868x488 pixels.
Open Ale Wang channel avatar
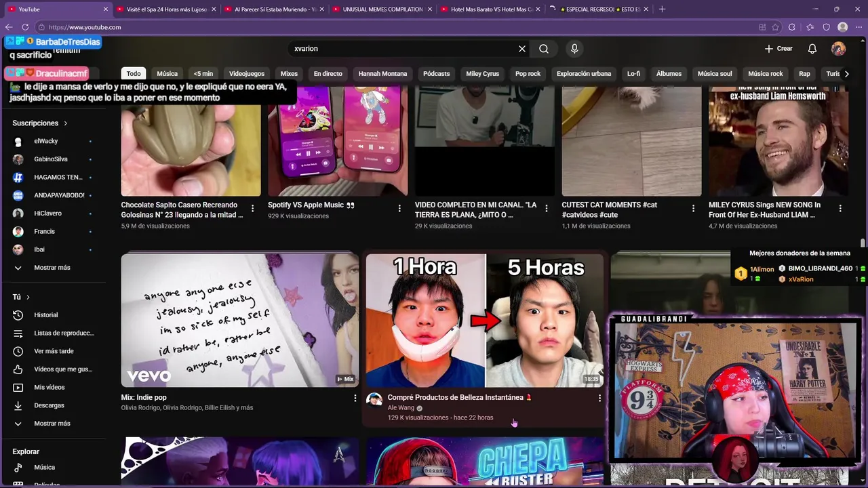click(374, 399)
